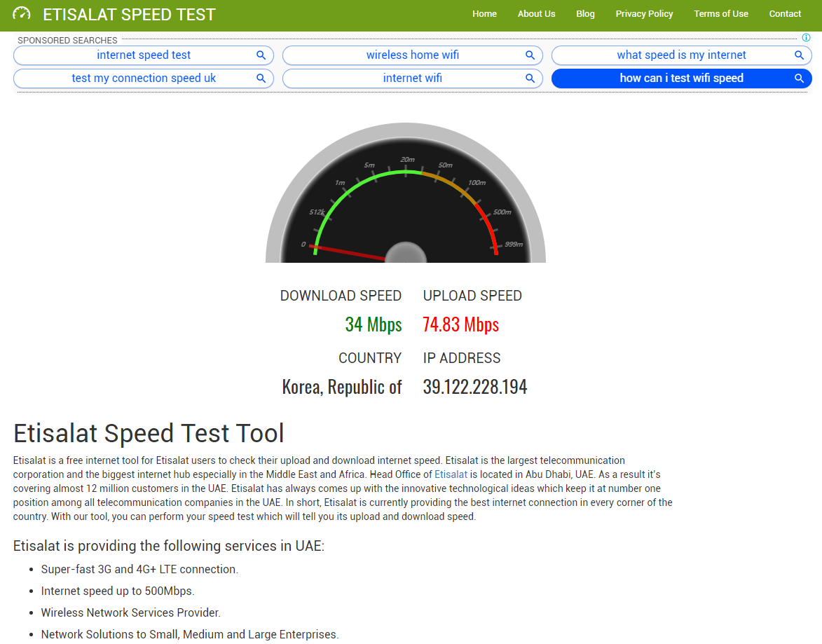The width and height of the screenshot is (822, 644).
Task: Click the DOWNLOAD SPEED label
Action: coord(341,296)
